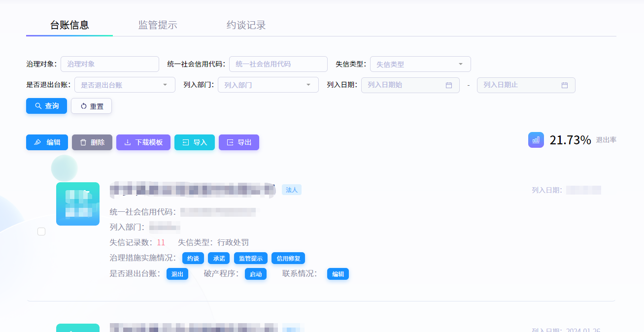The width and height of the screenshot is (644, 332).
Task: Download the template via 下载模板
Action: (143, 142)
